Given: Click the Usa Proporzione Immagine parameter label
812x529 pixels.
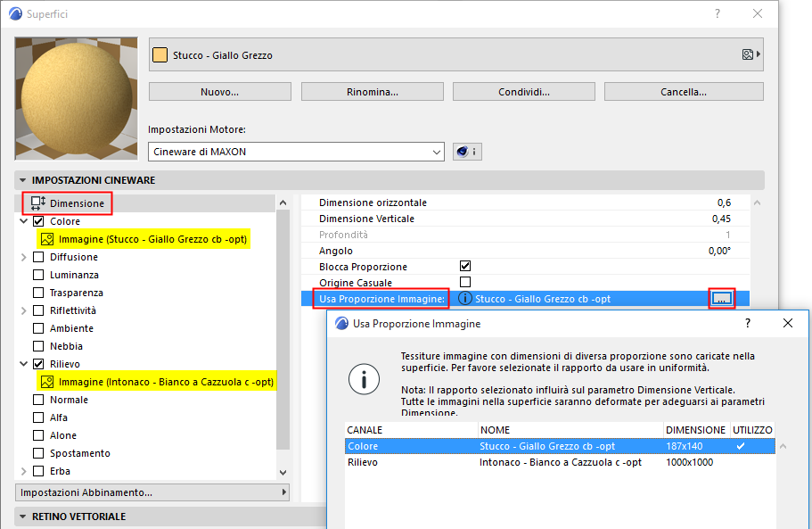Looking at the screenshot, I should point(381,299).
